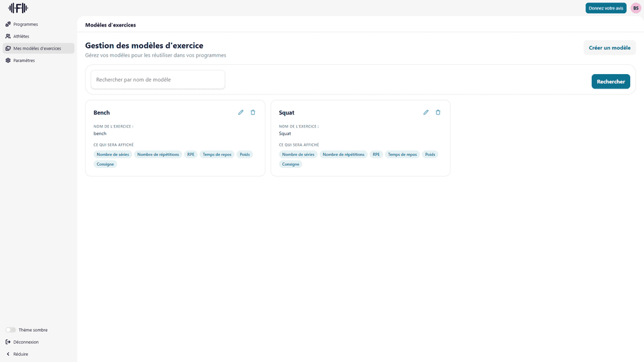Image resolution: width=644 pixels, height=362 pixels.
Task: Click the Programmes sidebar icon
Action: click(8, 25)
